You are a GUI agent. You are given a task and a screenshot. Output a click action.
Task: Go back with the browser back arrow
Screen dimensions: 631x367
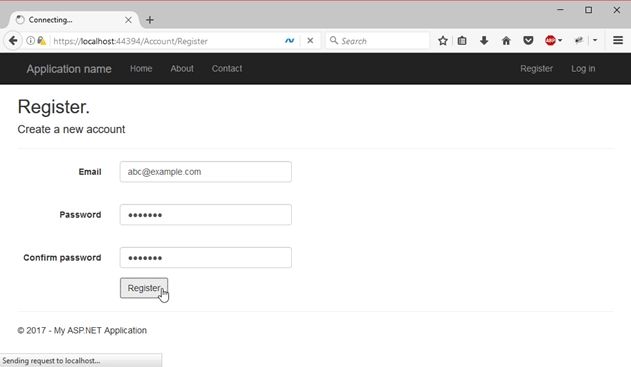pyautogui.click(x=13, y=41)
